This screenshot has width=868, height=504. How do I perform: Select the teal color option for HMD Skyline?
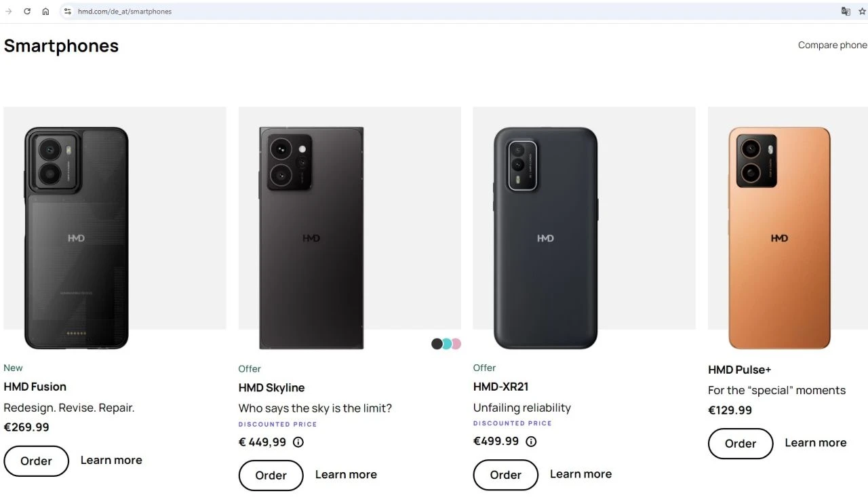[x=446, y=344]
